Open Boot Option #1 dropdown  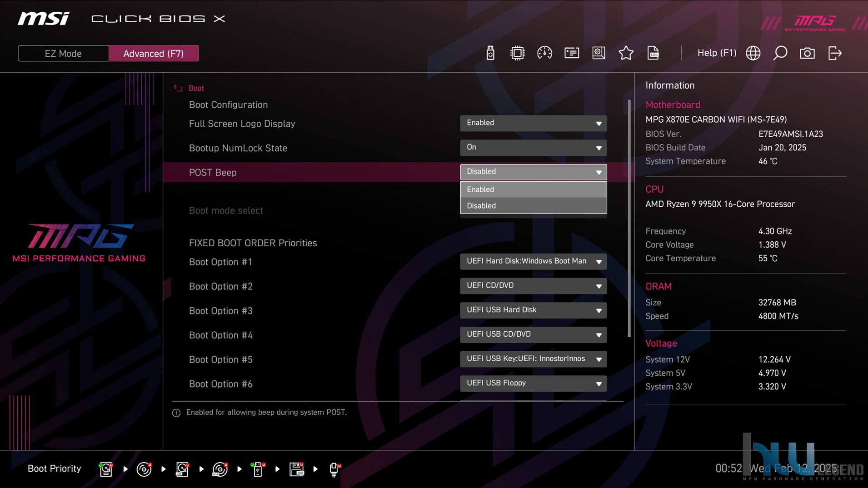click(533, 261)
